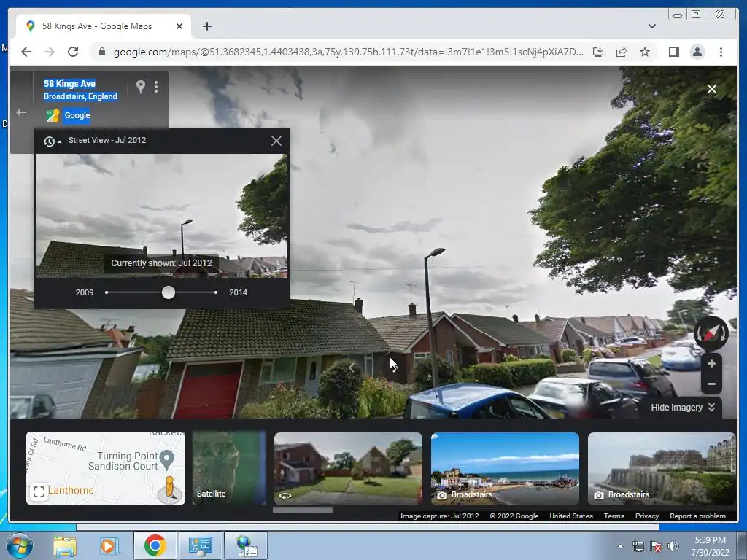The image size is (747, 560).
Task: Open the Broadstairs beach photo thumbnail
Action: pos(505,468)
